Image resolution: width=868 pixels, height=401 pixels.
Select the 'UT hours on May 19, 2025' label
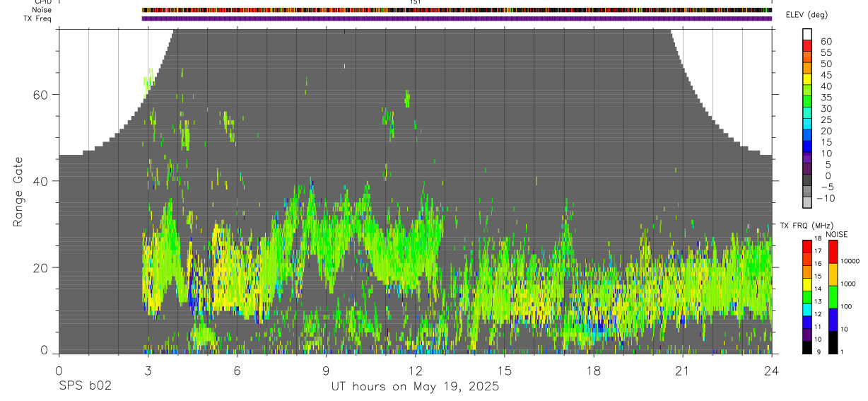pos(416,387)
